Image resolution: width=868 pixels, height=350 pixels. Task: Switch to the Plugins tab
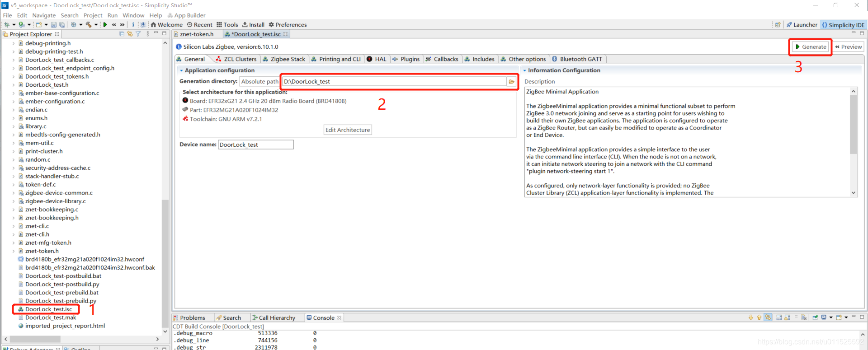(406, 59)
